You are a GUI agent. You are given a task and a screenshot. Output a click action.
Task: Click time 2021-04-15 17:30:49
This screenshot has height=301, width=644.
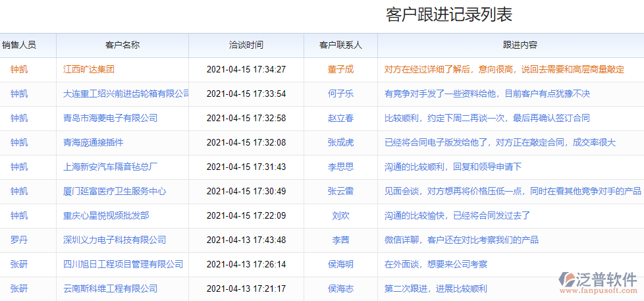(x=246, y=191)
